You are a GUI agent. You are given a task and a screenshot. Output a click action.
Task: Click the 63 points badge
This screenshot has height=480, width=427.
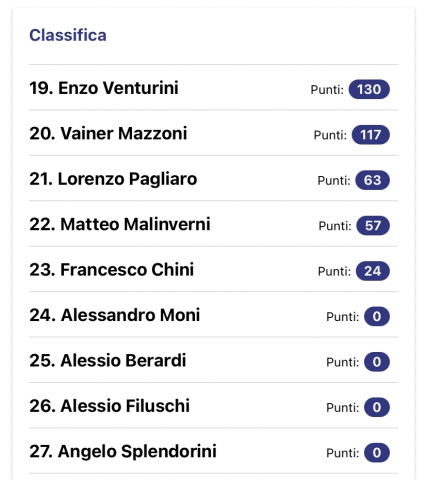(372, 180)
